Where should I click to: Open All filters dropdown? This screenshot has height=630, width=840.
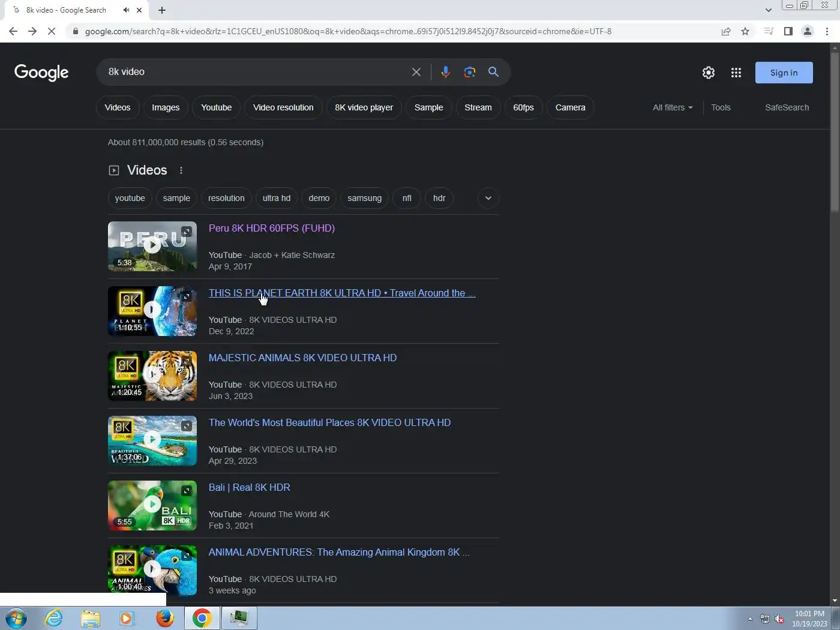pyautogui.click(x=673, y=107)
